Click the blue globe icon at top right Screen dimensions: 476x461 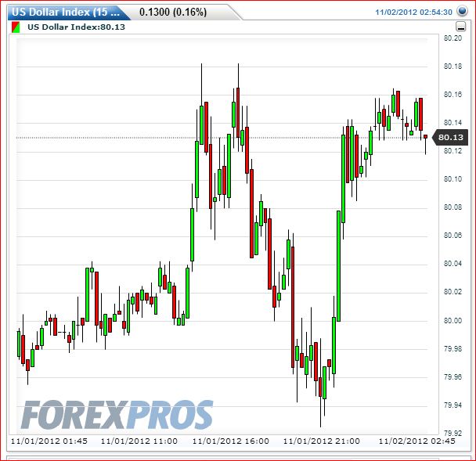click(x=463, y=12)
